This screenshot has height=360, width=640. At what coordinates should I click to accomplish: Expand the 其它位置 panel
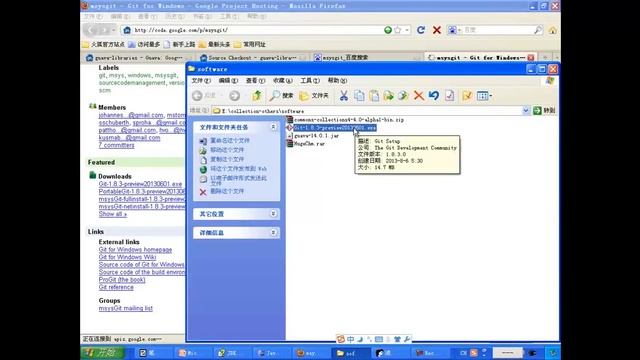coord(273,214)
